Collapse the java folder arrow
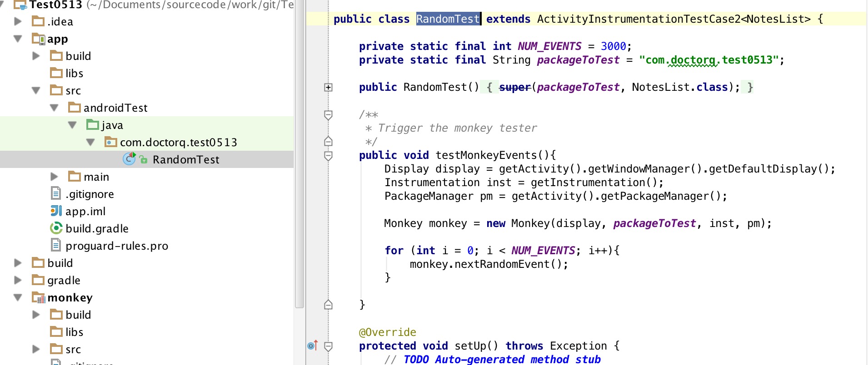868x365 pixels. point(73,125)
